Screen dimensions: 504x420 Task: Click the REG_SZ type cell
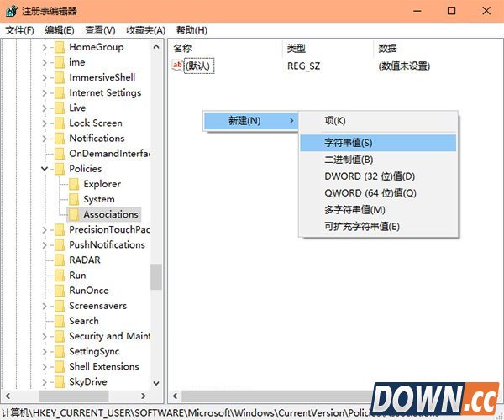pyautogui.click(x=304, y=66)
